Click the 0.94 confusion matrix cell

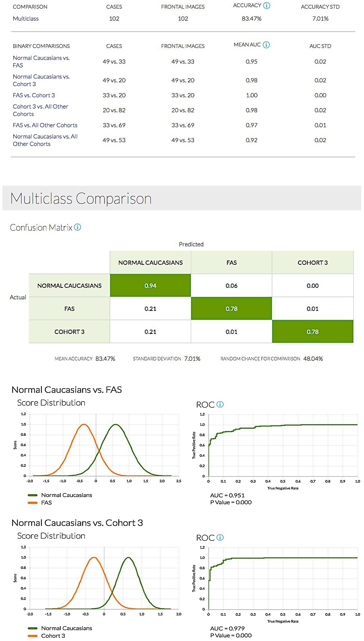pos(150,285)
